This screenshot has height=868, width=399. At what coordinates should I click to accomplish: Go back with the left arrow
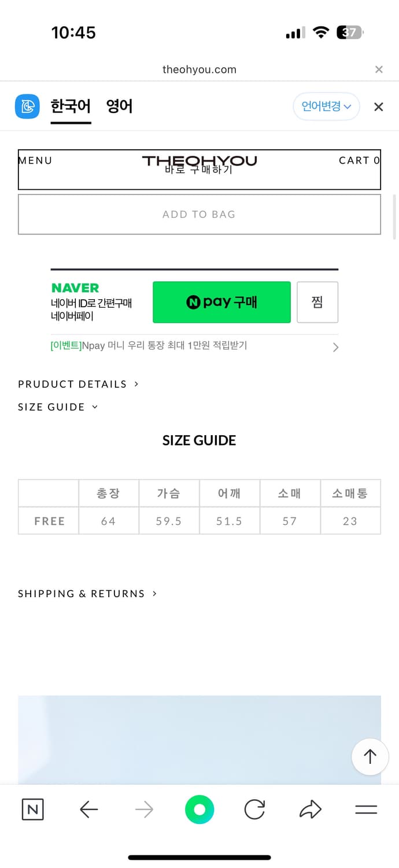[x=88, y=810]
